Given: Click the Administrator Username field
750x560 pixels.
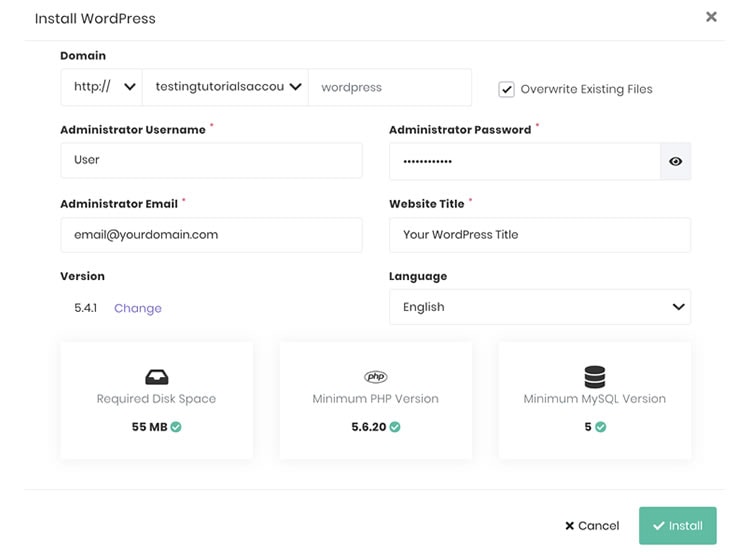Looking at the screenshot, I should coord(211,160).
